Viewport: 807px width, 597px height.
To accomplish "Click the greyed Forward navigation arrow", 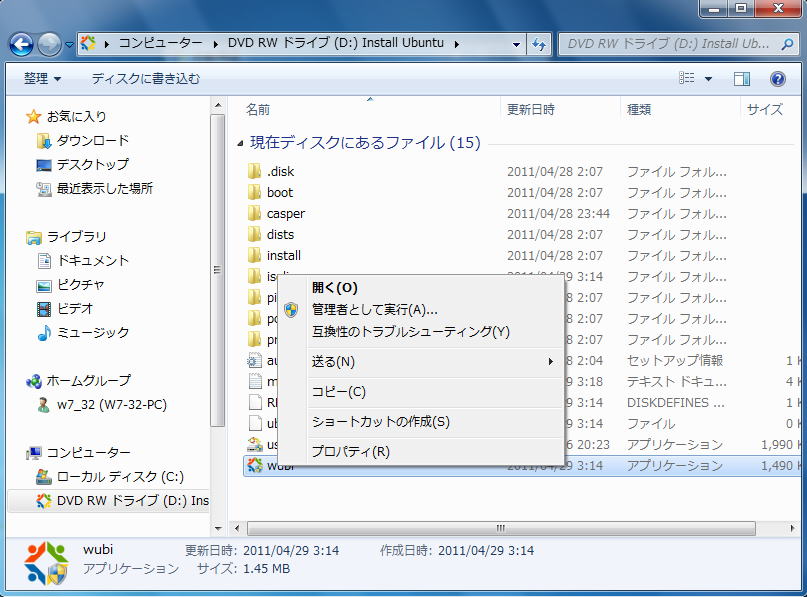I will (49, 44).
